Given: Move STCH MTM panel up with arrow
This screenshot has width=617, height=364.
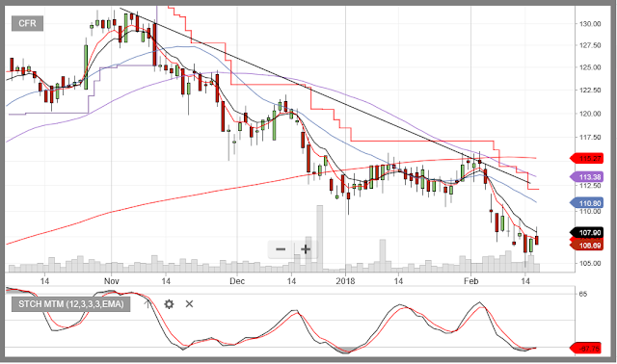Looking at the screenshot, I should (x=148, y=304).
